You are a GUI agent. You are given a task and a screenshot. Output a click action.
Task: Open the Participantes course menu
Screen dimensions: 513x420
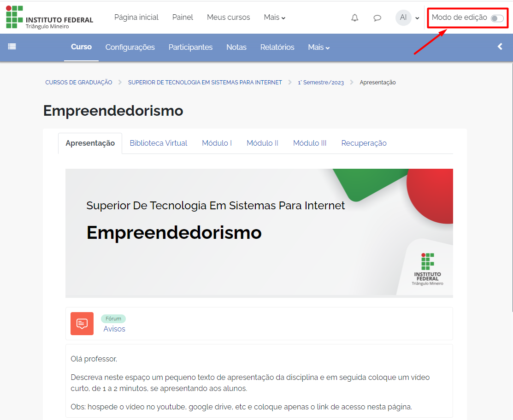[190, 47]
